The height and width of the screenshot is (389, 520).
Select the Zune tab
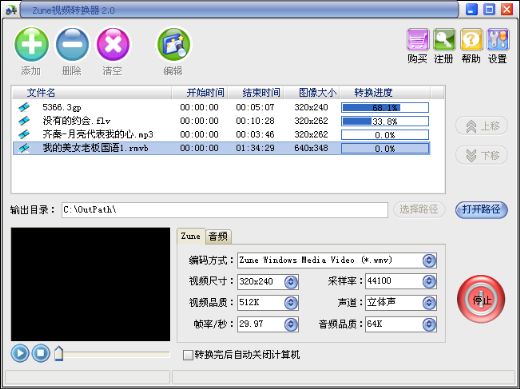pyautogui.click(x=191, y=236)
